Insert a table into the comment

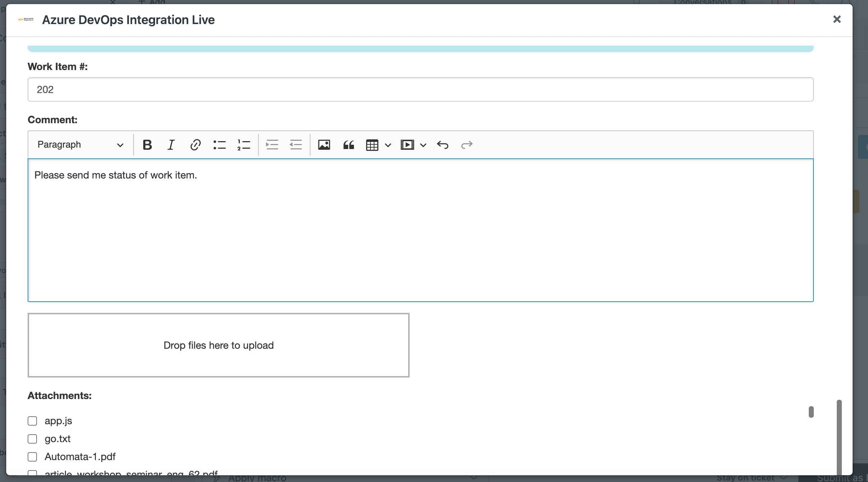coord(372,145)
